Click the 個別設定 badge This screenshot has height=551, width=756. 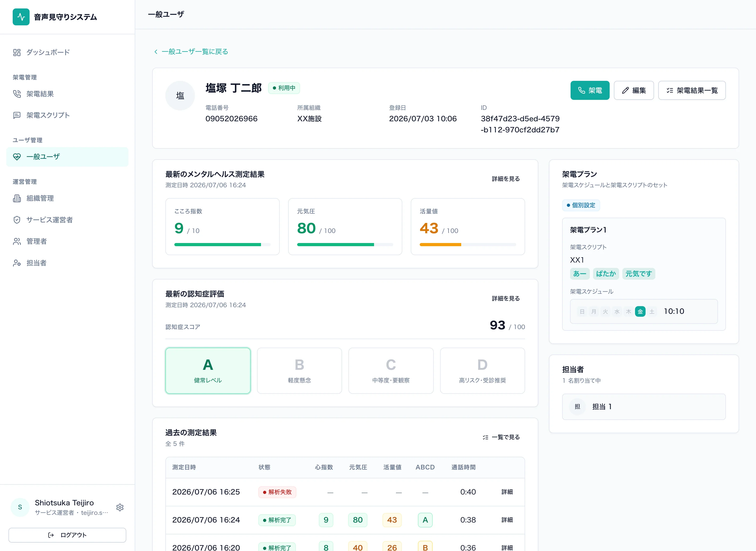pyautogui.click(x=581, y=206)
